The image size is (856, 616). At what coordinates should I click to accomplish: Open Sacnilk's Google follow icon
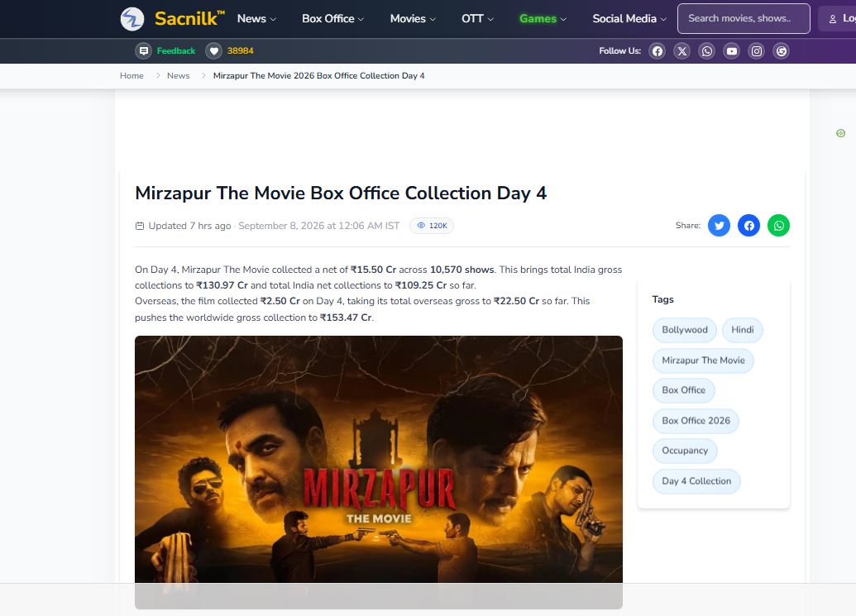[x=782, y=51]
